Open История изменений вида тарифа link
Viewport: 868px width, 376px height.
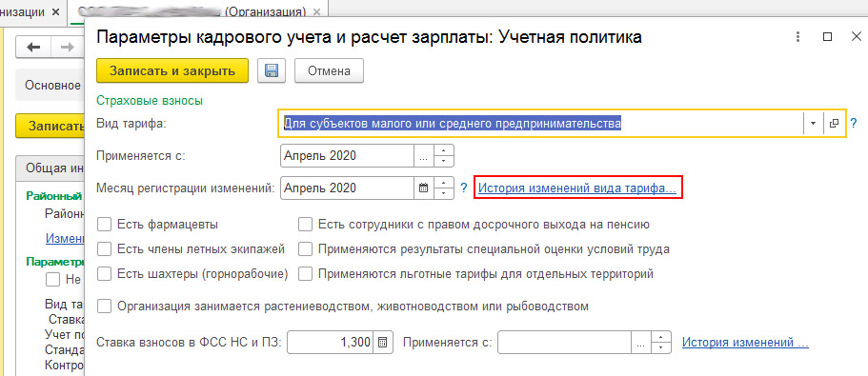point(577,188)
